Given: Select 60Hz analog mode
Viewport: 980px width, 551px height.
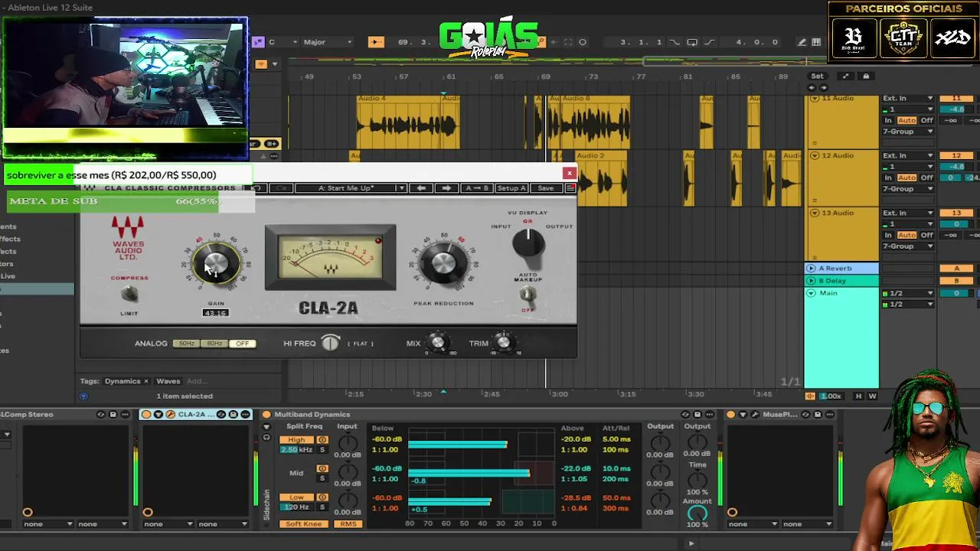Looking at the screenshot, I should 214,344.
